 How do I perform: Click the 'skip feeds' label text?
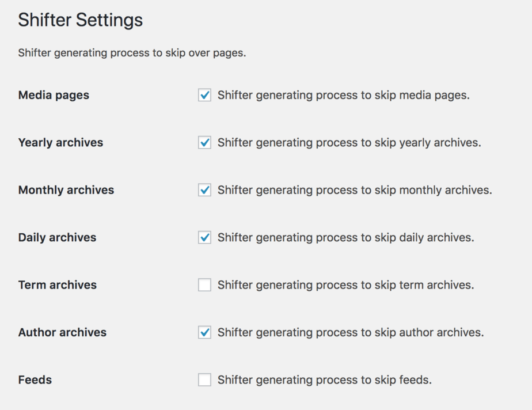click(x=324, y=380)
